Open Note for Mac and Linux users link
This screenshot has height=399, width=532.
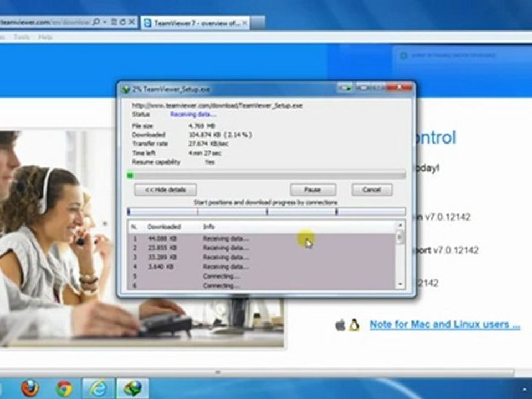(445, 324)
